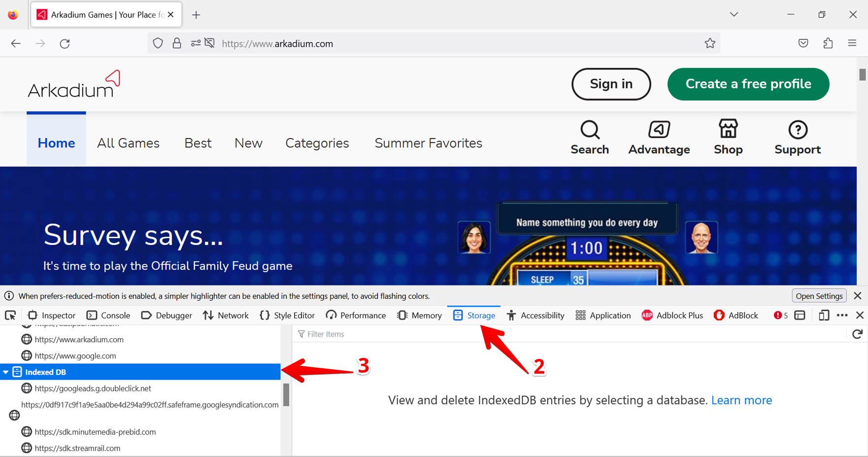Switch to the Performance panel
The height and width of the screenshot is (457, 868).
click(356, 316)
